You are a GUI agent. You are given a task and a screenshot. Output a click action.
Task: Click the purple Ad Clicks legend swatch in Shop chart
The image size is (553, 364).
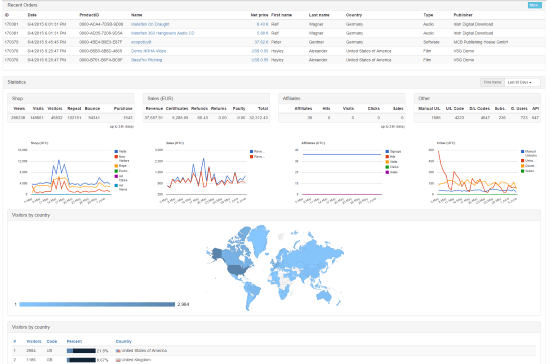pyautogui.click(x=116, y=176)
